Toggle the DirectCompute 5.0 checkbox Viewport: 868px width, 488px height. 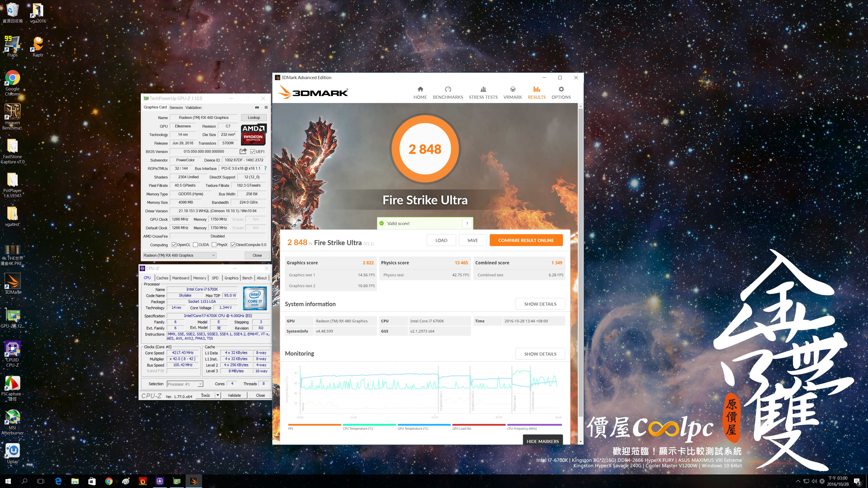tap(233, 245)
